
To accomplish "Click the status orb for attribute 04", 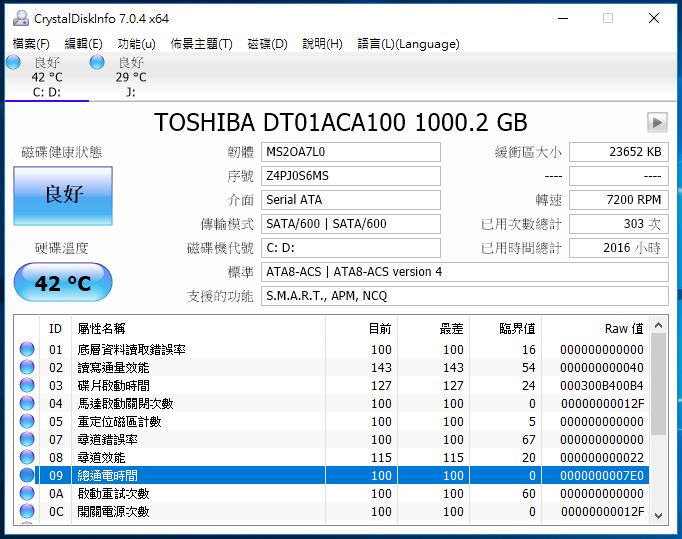I will click(27, 403).
